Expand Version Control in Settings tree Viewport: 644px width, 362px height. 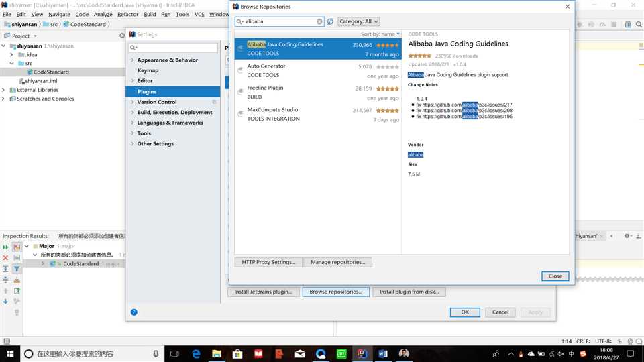coord(133,102)
